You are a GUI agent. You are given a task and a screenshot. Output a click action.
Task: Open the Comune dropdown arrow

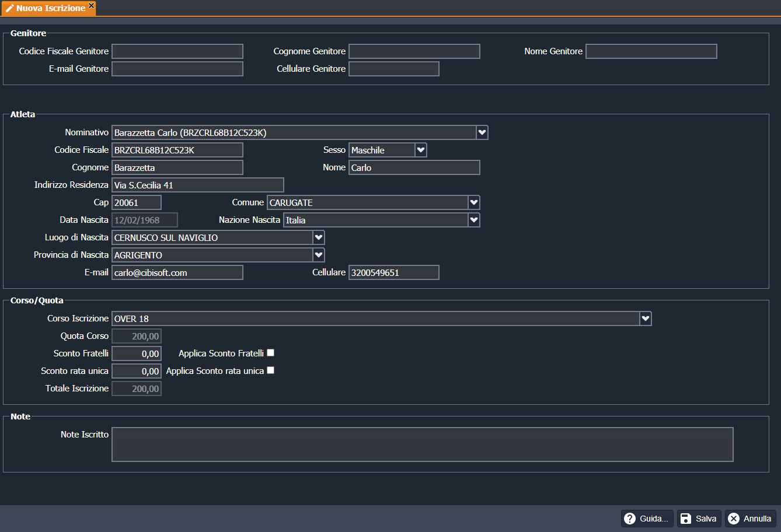tap(474, 202)
